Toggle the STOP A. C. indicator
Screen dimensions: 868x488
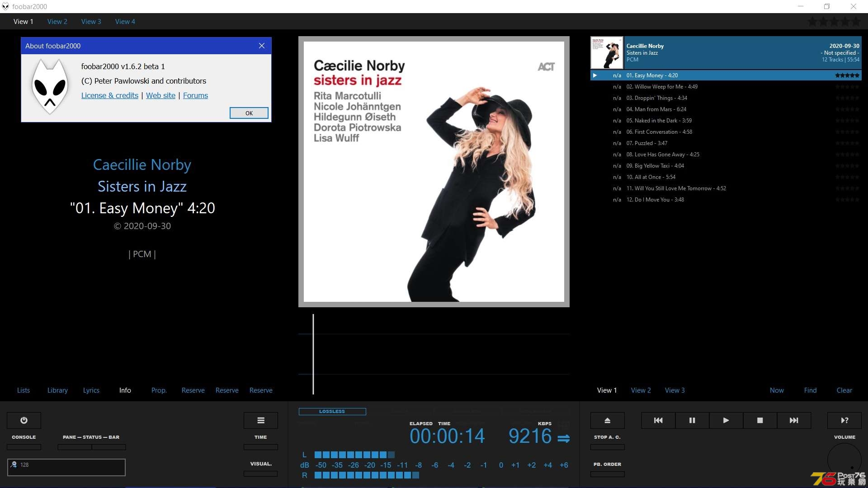tap(608, 447)
